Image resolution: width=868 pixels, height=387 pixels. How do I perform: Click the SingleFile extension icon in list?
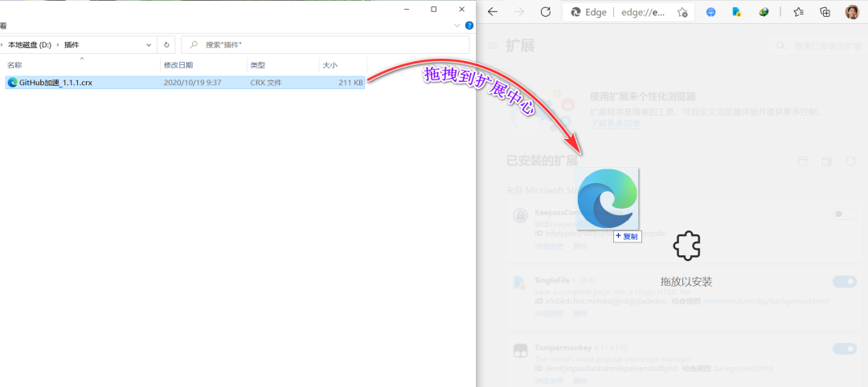coord(520,283)
